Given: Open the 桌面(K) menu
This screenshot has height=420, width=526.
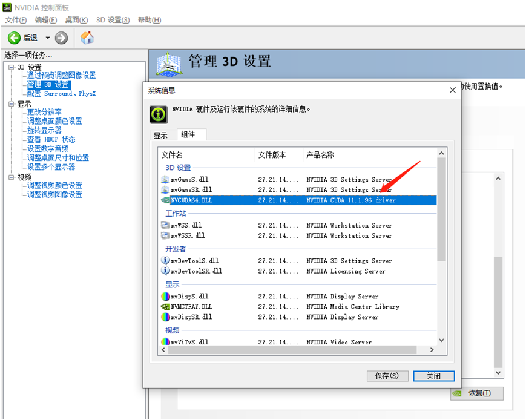Looking at the screenshot, I should click(76, 20).
